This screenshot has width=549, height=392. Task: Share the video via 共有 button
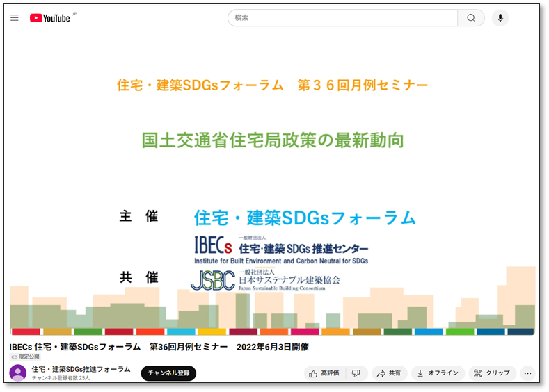point(389,373)
